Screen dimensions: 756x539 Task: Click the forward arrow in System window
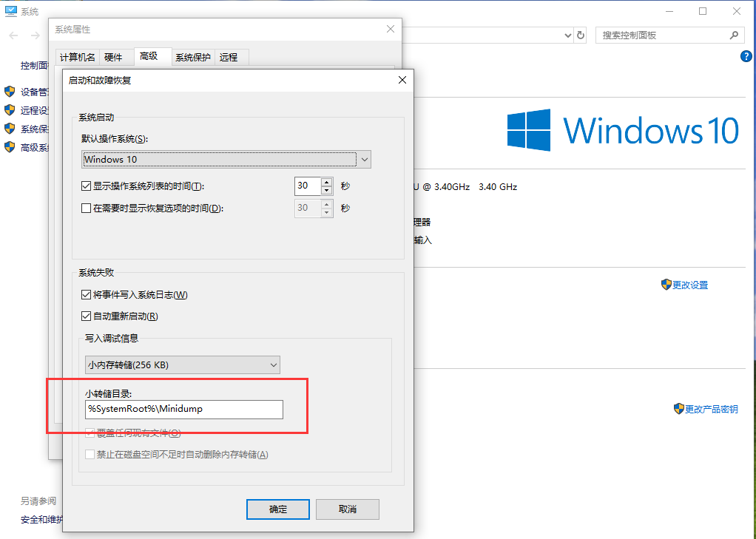point(36,35)
